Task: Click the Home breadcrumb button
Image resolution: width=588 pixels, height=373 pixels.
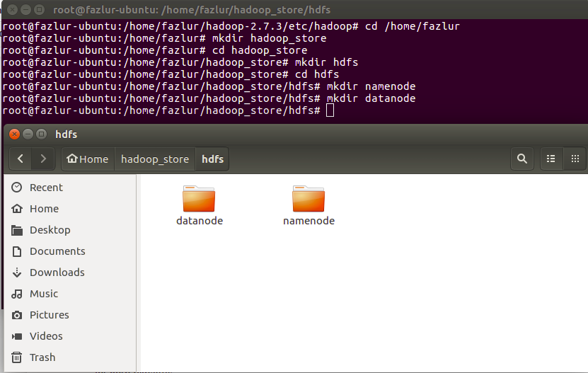Action: coord(88,159)
